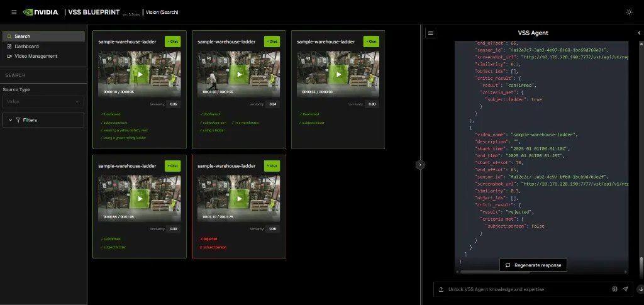
Task: Click the similarity value 0.34
Action: (273, 104)
